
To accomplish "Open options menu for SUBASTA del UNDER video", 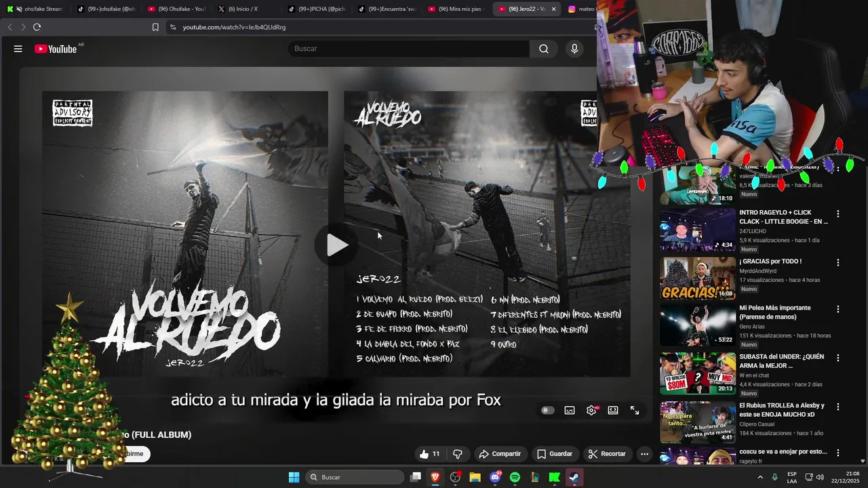I will click(838, 358).
